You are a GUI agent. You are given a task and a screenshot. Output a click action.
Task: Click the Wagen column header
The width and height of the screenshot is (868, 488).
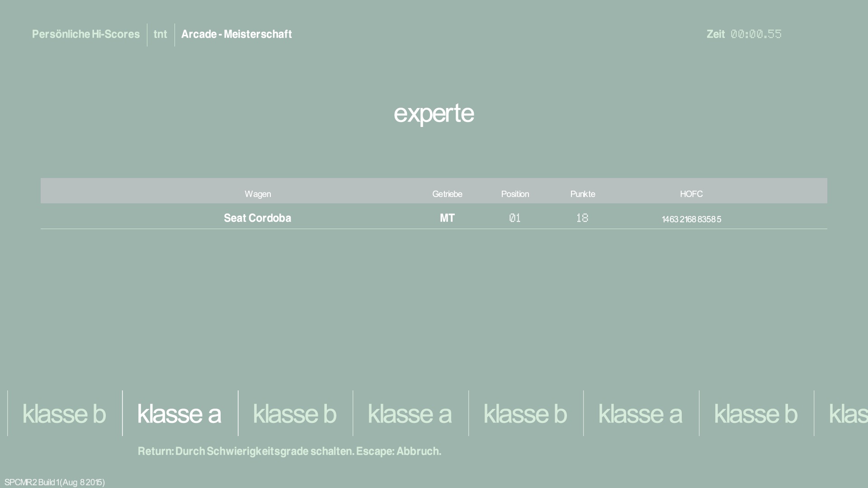pos(258,194)
